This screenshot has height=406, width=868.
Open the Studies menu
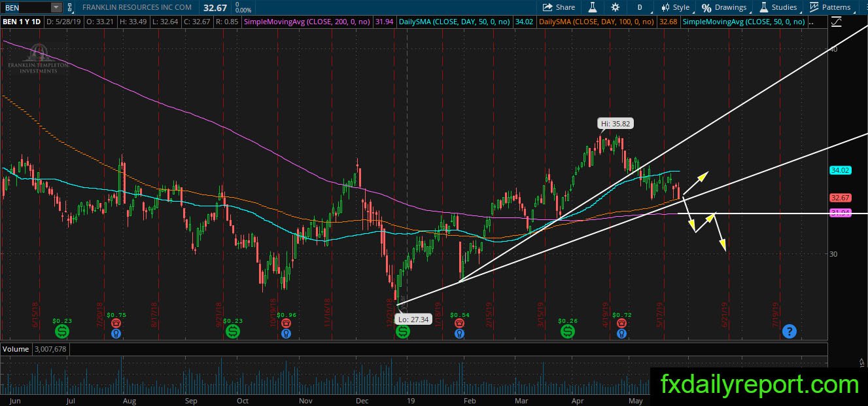tap(778, 7)
